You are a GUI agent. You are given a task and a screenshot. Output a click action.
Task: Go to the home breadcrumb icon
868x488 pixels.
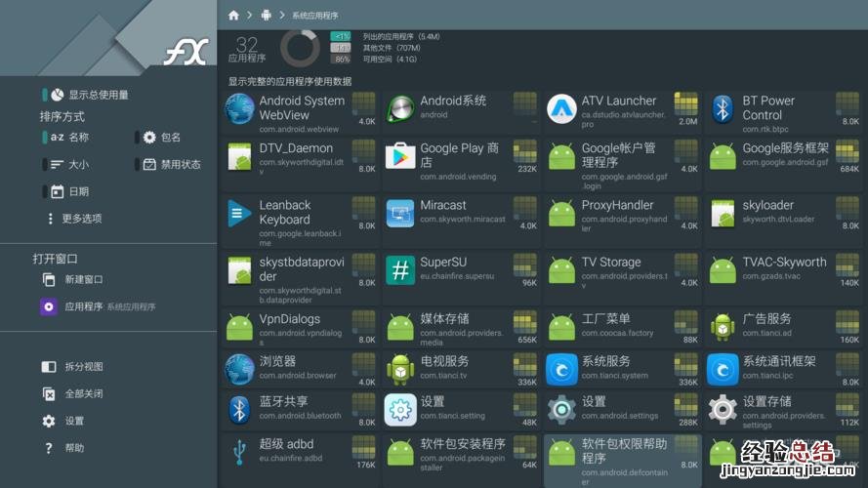pos(233,16)
